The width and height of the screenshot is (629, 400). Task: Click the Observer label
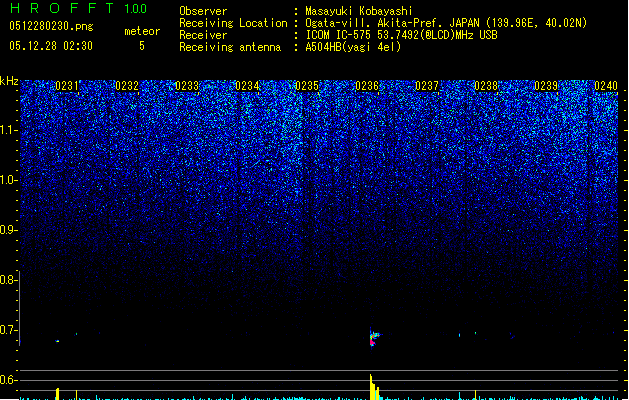[203, 11]
